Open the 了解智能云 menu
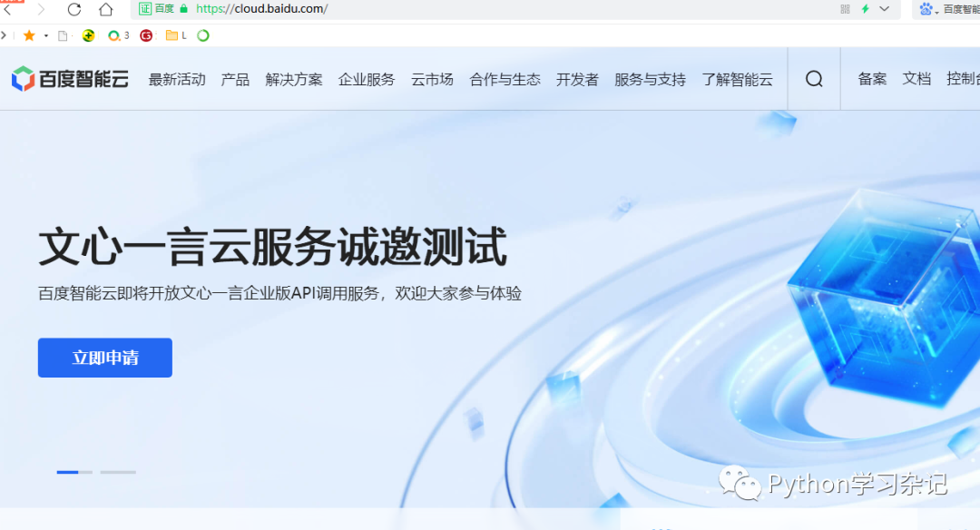The height and width of the screenshot is (530, 980). (737, 79)
